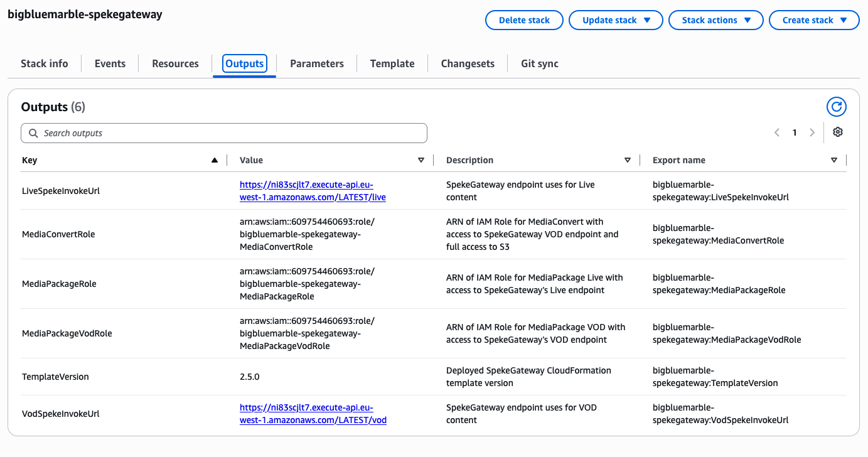Click the Delete stack button

[x=524, y=20]
